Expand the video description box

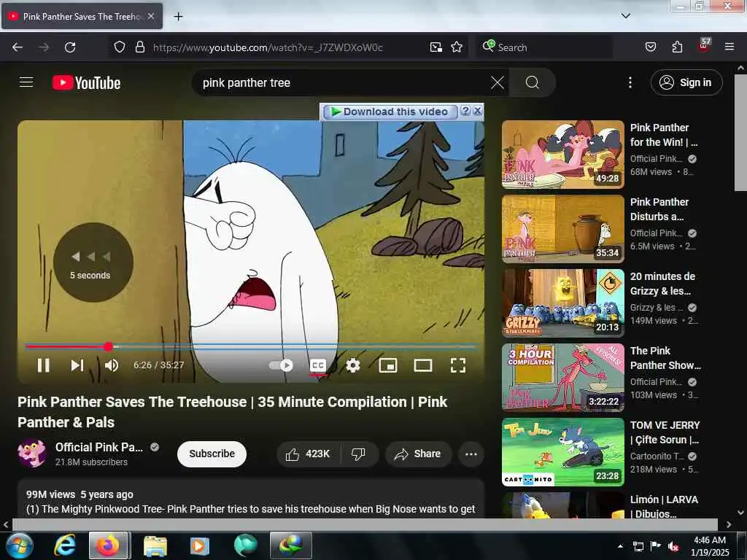click(x=251, y=499)
